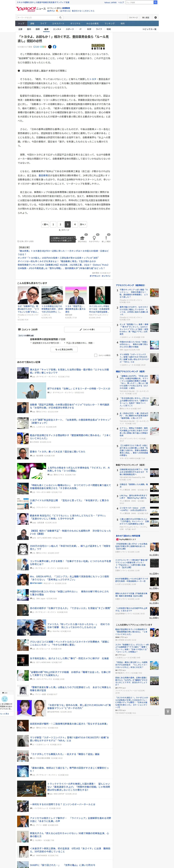Play video 日銀政策決定会合が終了へ
Viewport: 174px width, 868px height.
click(154, 472)
